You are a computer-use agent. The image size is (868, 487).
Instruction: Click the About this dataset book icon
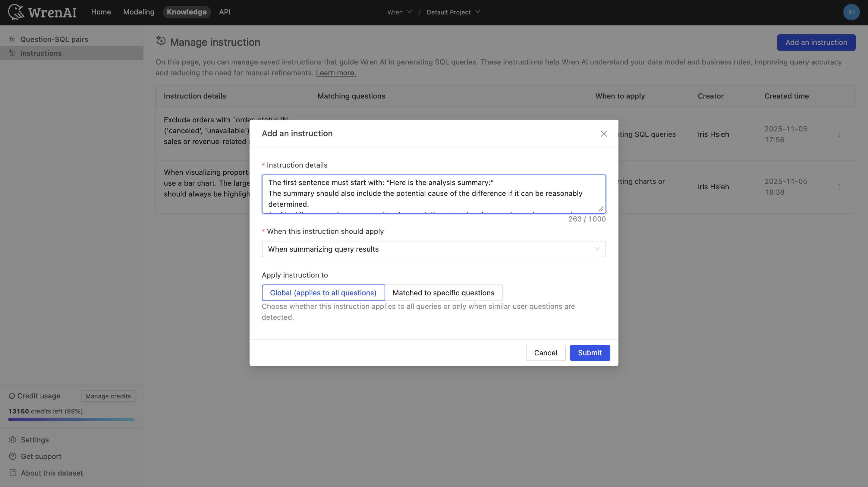click(x=13, y=473)
